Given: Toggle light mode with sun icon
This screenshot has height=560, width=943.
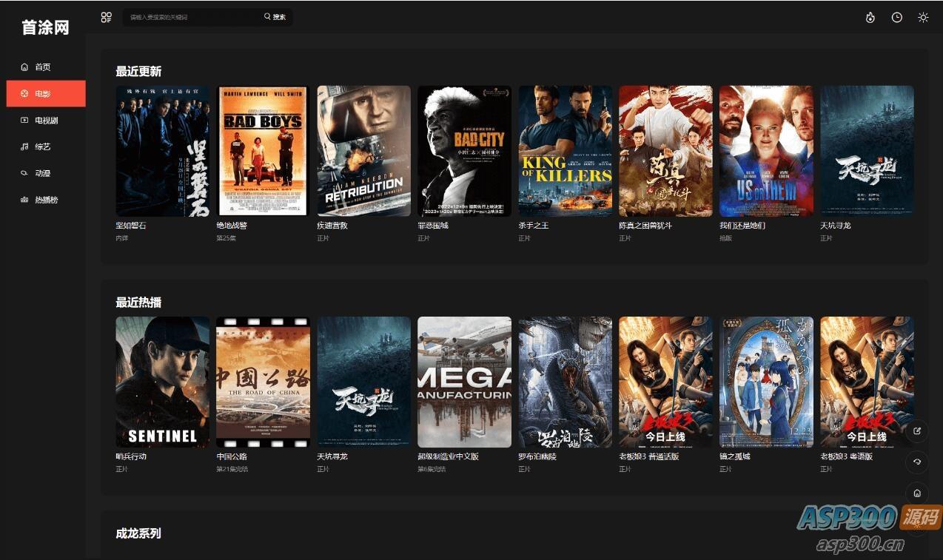Looking at the screenshot, I should [x=923, y=18].
